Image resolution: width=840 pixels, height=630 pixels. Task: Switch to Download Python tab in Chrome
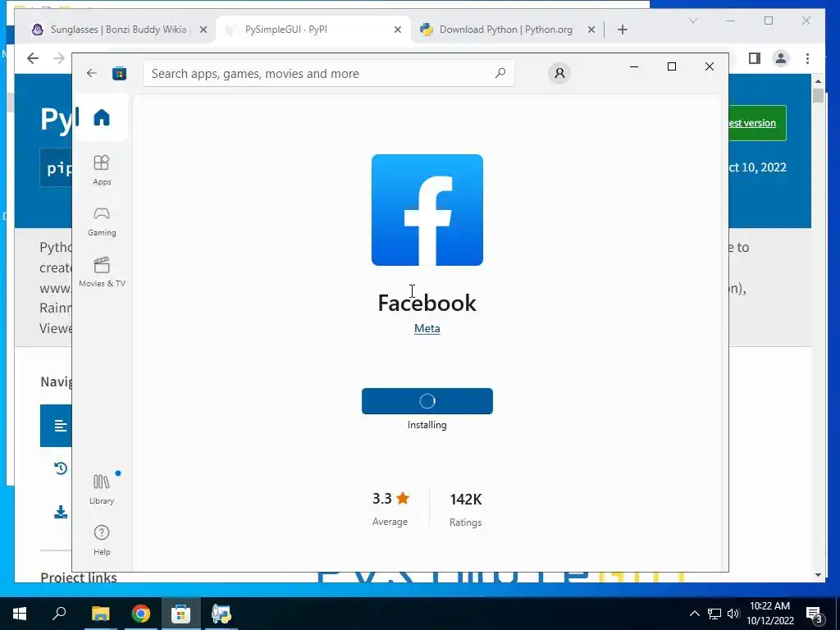(x=505, y=30)
